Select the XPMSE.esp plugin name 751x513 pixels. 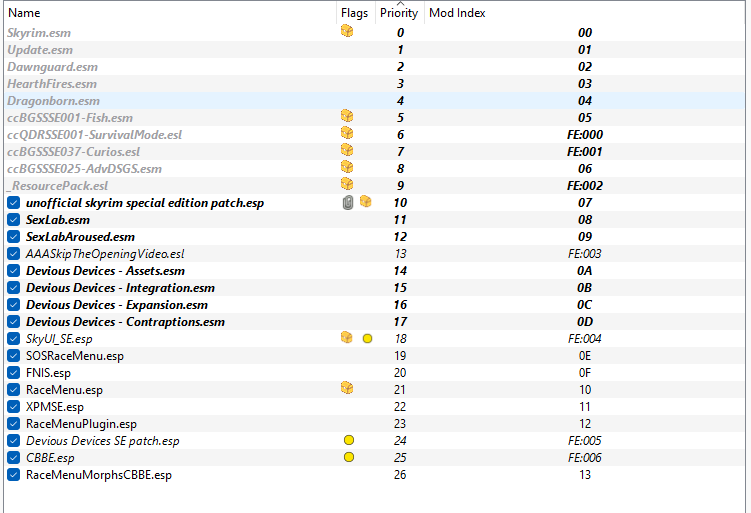pyautogui.click(x=55, y=407)
